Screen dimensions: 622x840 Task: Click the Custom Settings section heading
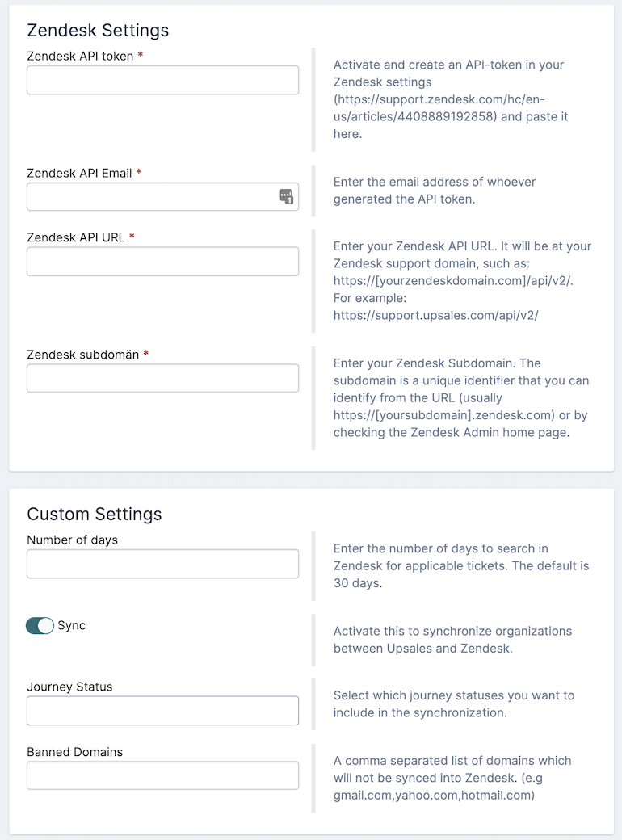95,514
